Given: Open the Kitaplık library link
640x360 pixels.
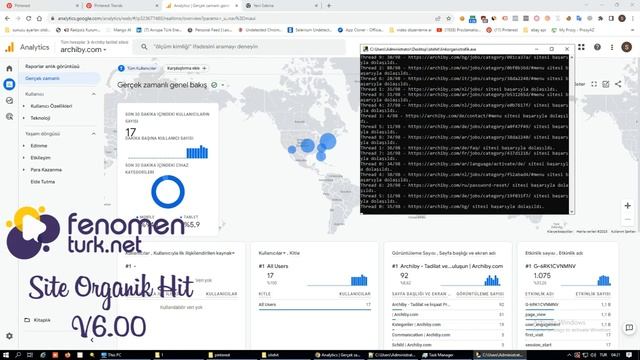Looking at the screenshot, I should (38, 320).
